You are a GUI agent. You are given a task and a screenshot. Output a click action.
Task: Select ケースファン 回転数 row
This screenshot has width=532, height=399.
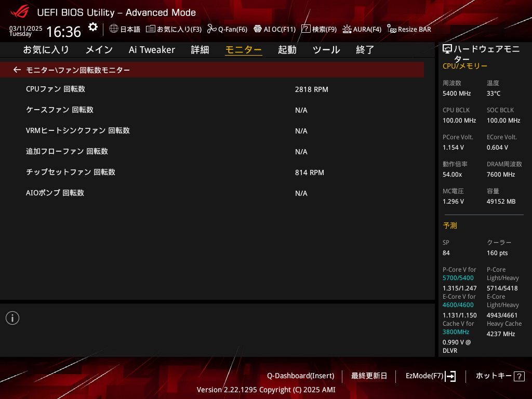coord(212,110)
